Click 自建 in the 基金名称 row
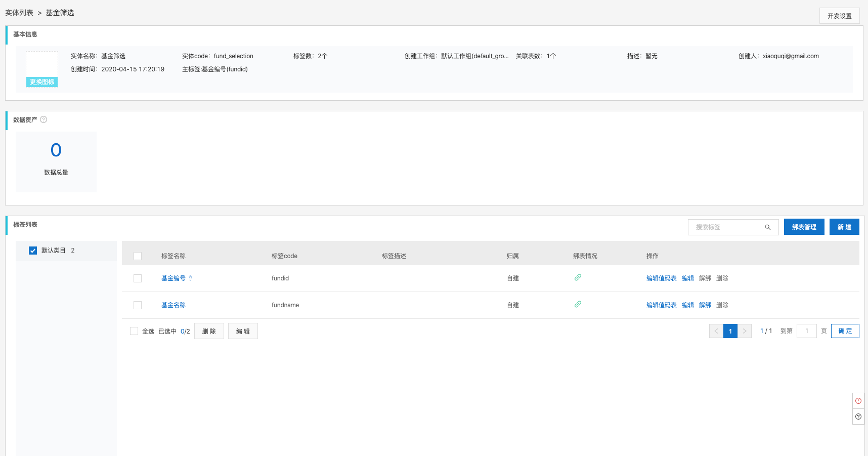This screenshot has height=456, width=868. [x=513, y=305]
